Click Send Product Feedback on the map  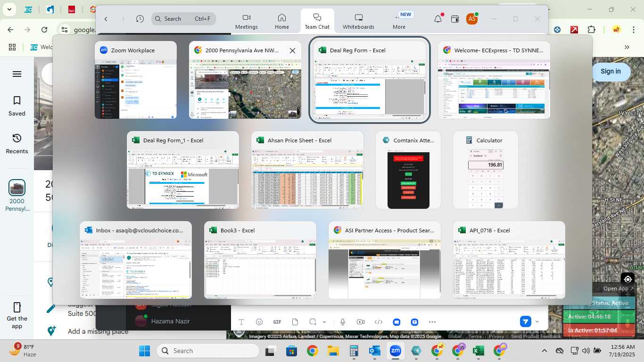[x=536, y=336]
